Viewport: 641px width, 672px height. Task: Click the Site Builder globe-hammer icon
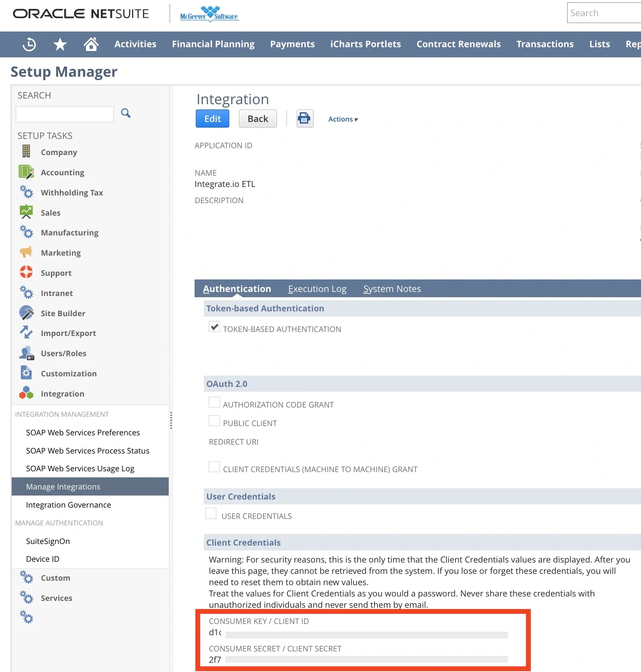click(26, 312)
